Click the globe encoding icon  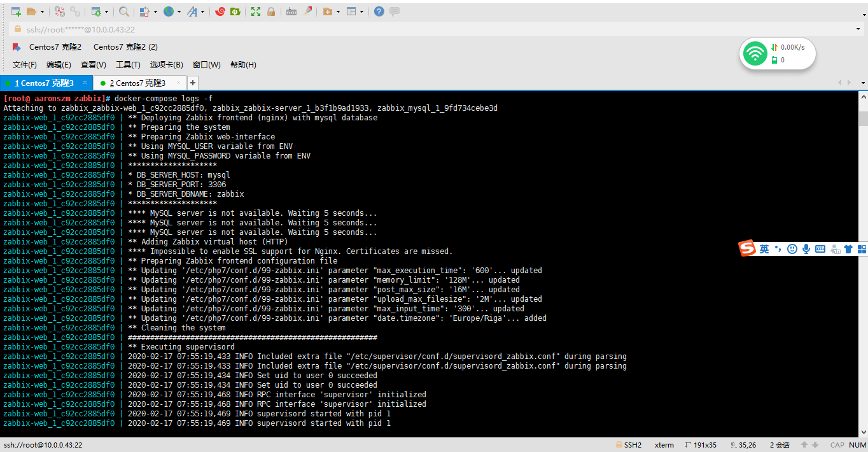coord(168,11)
